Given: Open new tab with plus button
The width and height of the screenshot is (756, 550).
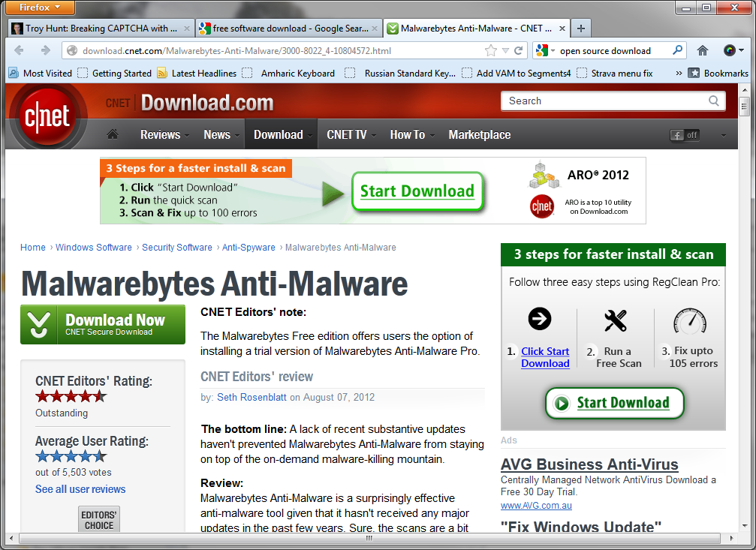Looking at the screenshot, I should (x=581, y=29).
